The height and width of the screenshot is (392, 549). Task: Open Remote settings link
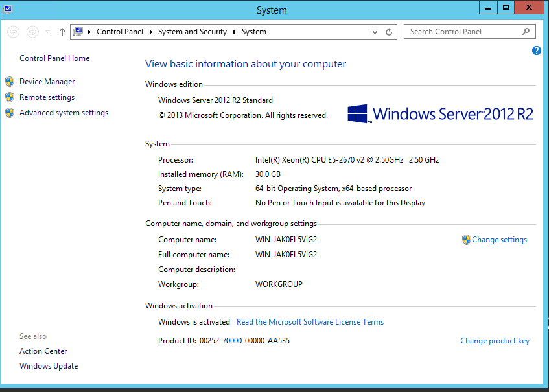[x=47, y=97]
